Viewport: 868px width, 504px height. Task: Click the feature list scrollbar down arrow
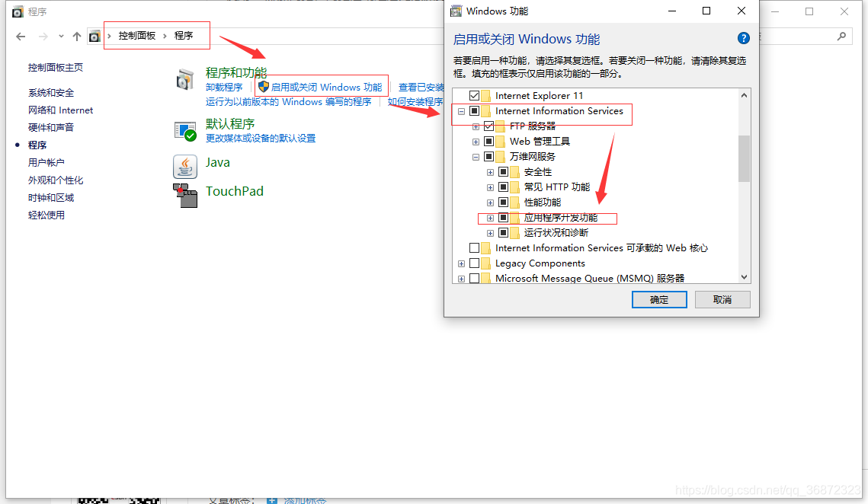click(744, 277)
